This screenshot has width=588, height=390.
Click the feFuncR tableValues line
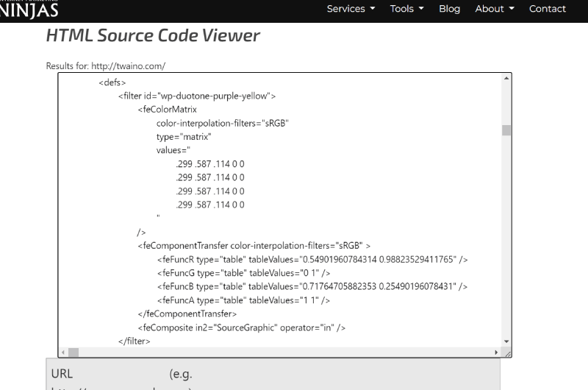pos(312,259)
